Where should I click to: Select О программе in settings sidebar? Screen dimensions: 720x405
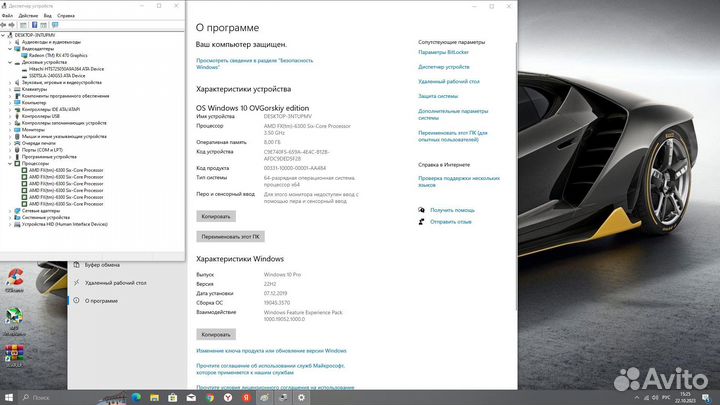tap(101, 301)
